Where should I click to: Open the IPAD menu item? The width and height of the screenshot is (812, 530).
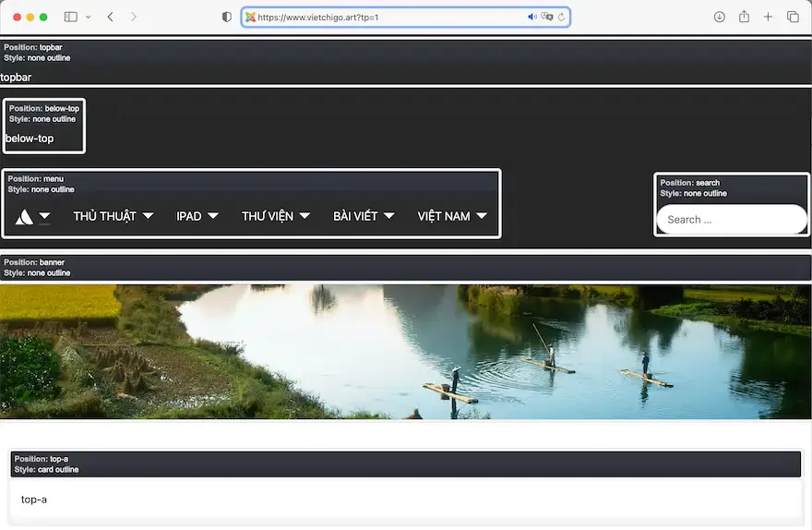[x=189, y=216]
